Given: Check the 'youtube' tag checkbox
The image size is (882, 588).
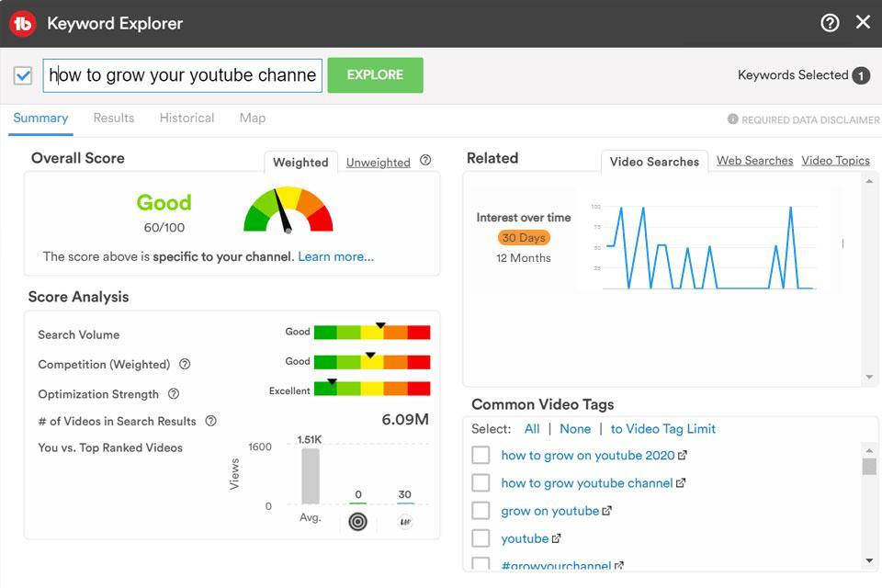Looking at the screenshot, I should click(x=481, y=538).
